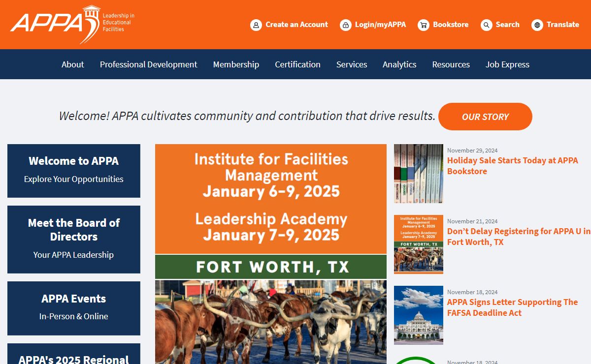This screenshot has width=591, height=364.
Task: Click the November 21, 2024 date
Action: pyautogui.click(x=472, y=221)
